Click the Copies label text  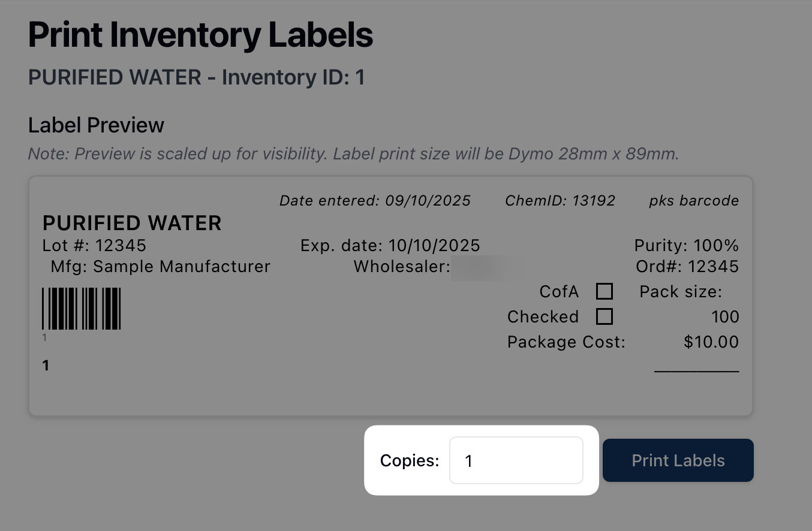pyautogui.click(x=410, y=460)
